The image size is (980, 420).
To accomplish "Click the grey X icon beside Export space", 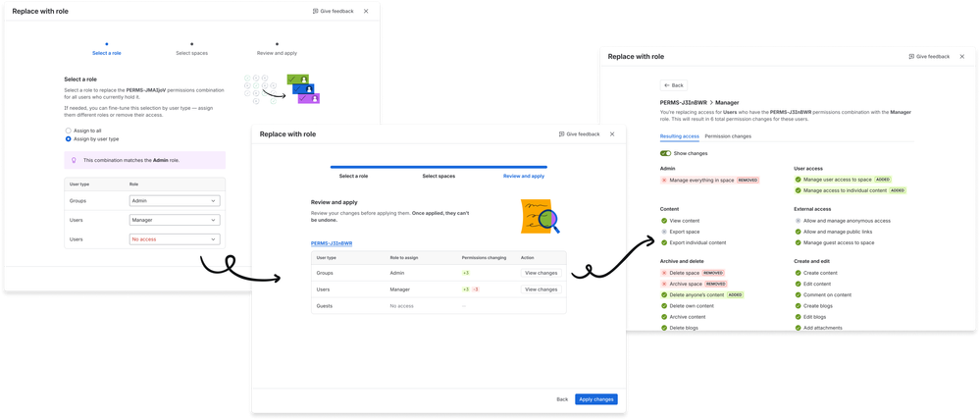I will click(x=664, y=232).
